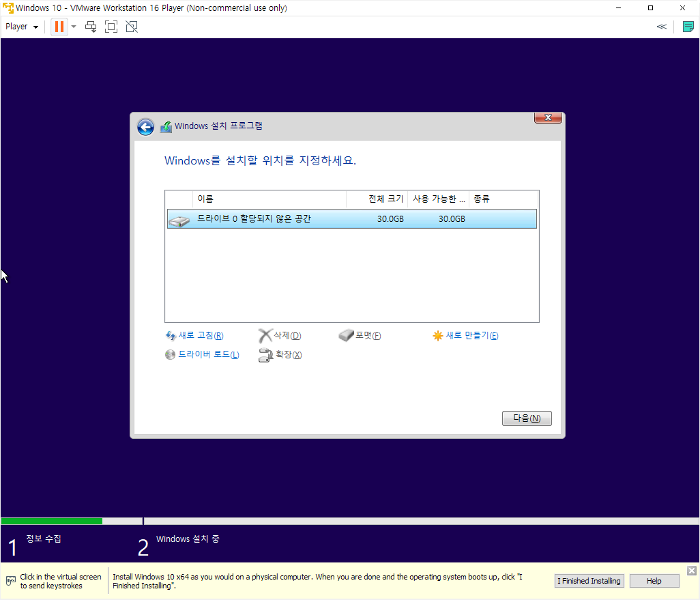
Task: Click the green setup progress bar
Action: (52, 521)
